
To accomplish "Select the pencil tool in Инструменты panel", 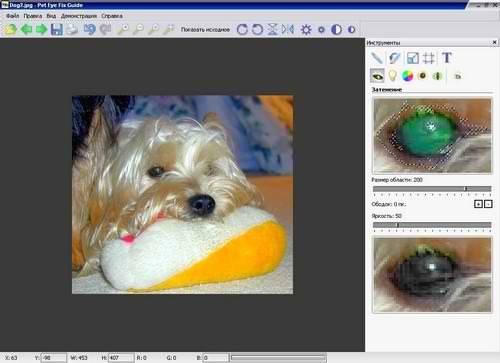I will (x=377, y=58).
